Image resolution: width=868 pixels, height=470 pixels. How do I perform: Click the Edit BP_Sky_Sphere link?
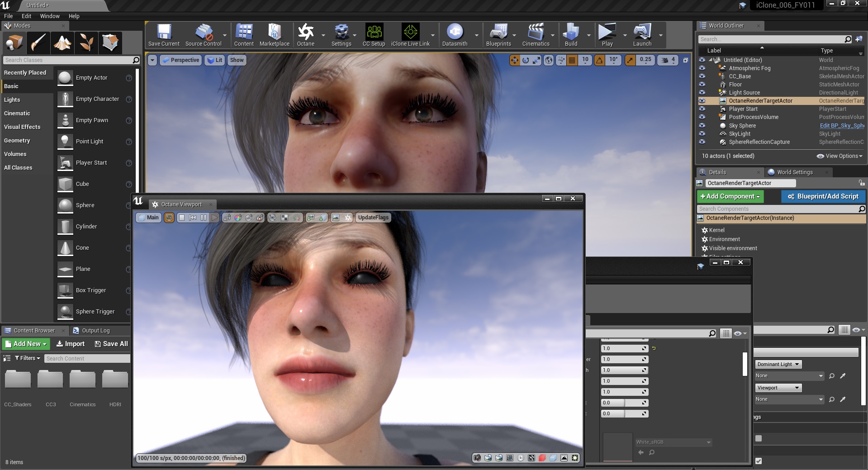pyautogui.click(x=842, y=126)
